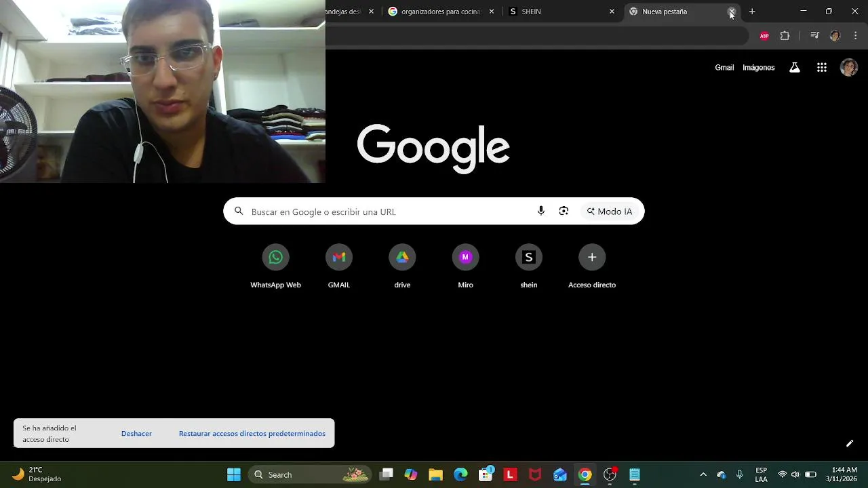The image size is (868, 488).
Task: Open Microsoft Store in taskbar
Action: pos(486,474)
